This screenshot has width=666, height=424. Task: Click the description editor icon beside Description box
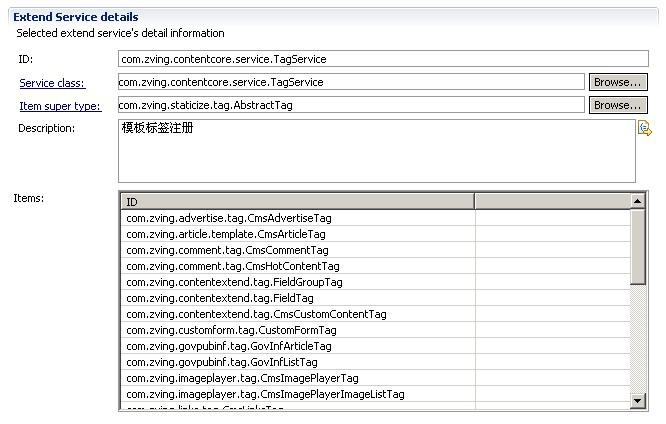click(x=644, y=128)
